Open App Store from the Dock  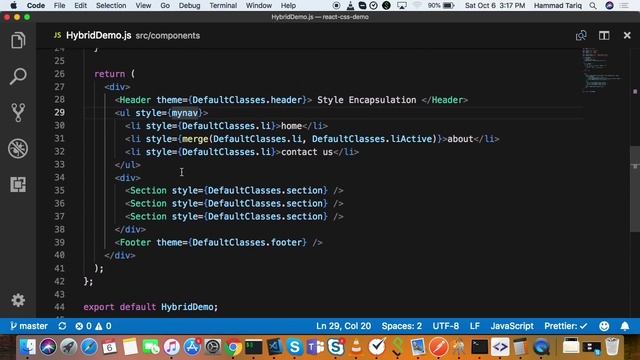point(192,347)
